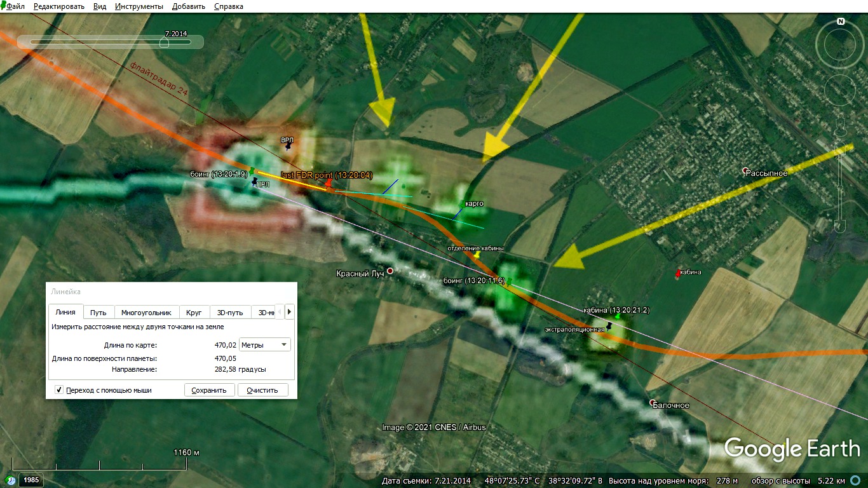
Task: Switch to the Многоугольник tab
Action: tap(147, 313)
